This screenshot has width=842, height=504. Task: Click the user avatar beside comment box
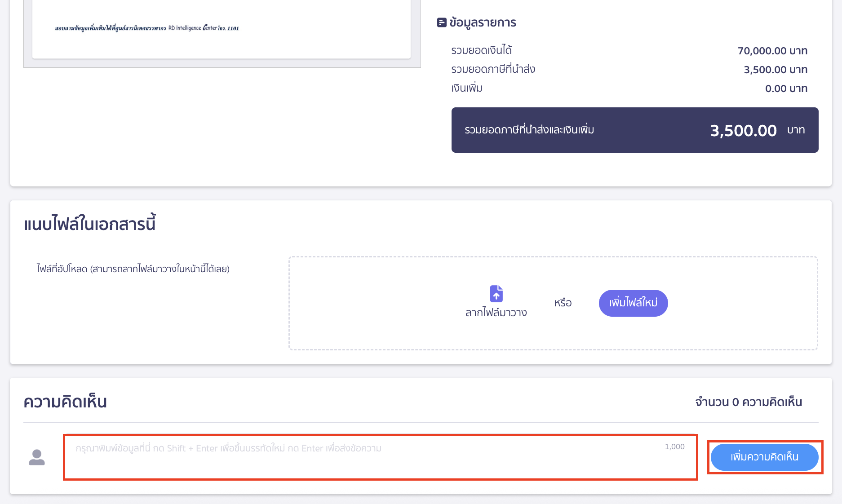click(37, 457)
